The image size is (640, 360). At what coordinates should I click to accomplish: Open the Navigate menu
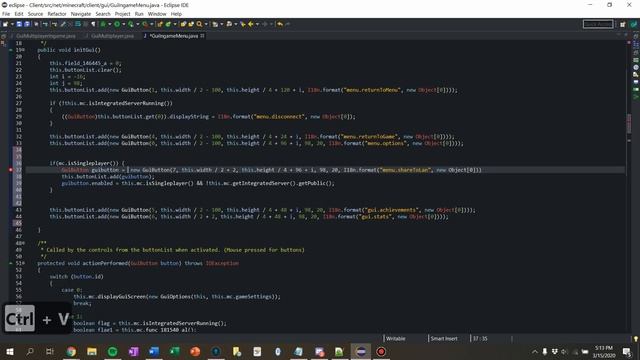pos(81,14)
